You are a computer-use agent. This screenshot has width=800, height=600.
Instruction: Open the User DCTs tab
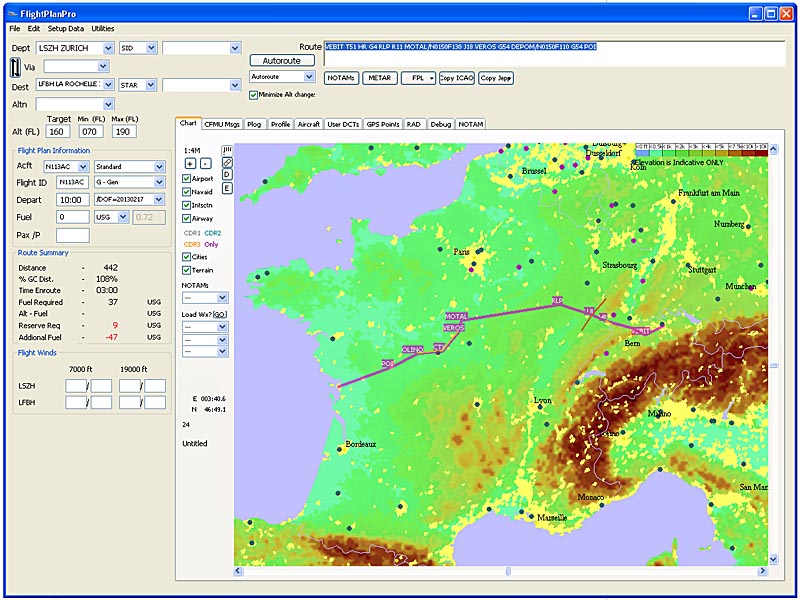[343, 124]
